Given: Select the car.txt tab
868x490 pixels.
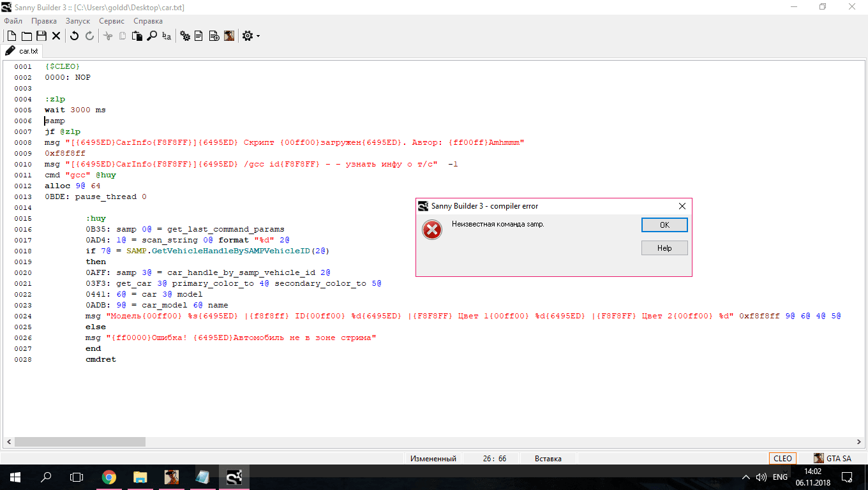Looking at the screenshot, I should click(x=22, y=51).
